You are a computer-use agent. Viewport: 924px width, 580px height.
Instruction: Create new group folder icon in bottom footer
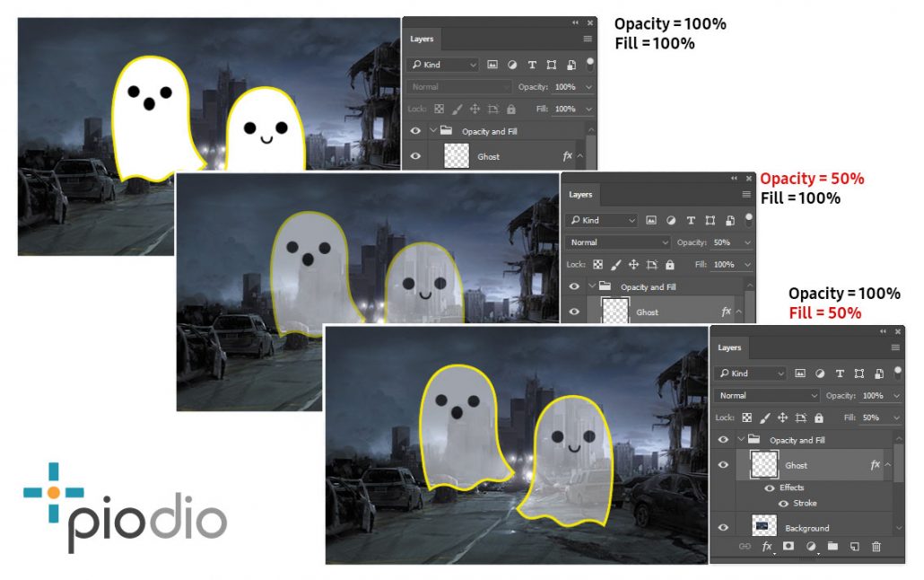click(832, 546)
